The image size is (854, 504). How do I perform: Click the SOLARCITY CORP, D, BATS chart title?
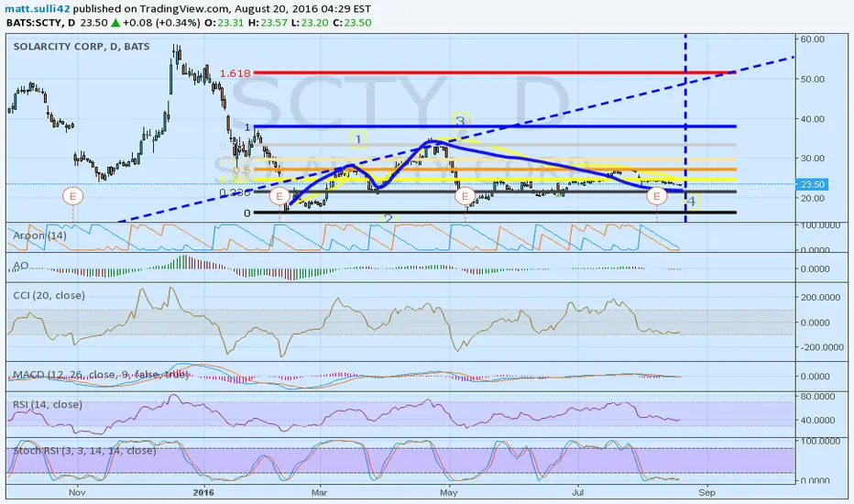pyautogui.click(x=82, y=47)
